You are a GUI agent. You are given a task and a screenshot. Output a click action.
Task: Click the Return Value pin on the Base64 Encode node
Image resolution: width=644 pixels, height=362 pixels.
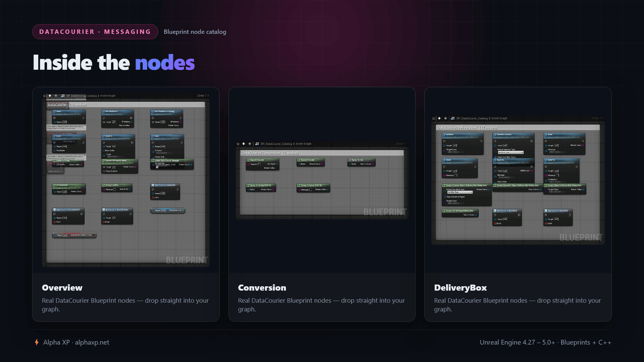[322, 164]
